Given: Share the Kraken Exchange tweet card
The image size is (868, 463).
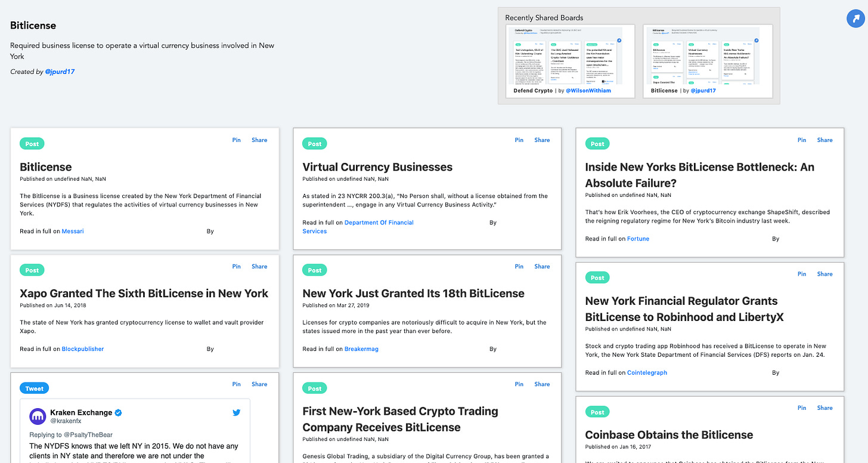Looking at the screenshot, I should point(259,384).
